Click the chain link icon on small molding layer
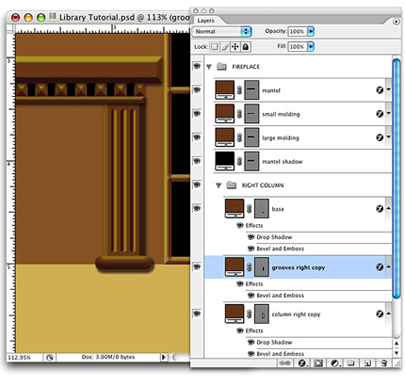Screen dimensions: 405x385 [x=239, y=114]
